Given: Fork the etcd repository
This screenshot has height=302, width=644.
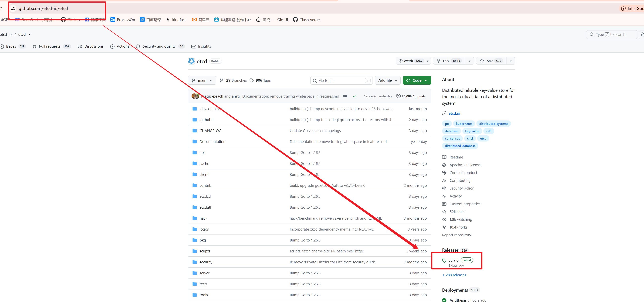Looking at the screenshot, I should click(x=449, y=61).
